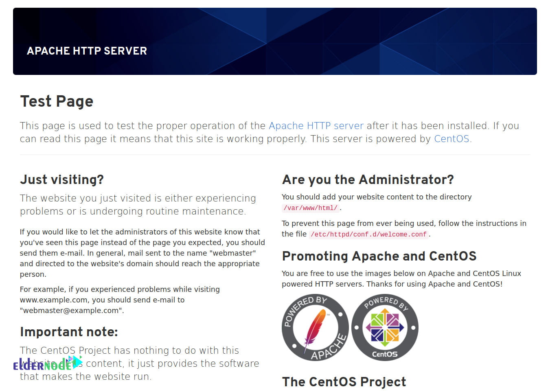The width and height of the screenshot is (548, 392).
Task: Click the Powered by Apache feather badge
Action: tap(315, 327)
